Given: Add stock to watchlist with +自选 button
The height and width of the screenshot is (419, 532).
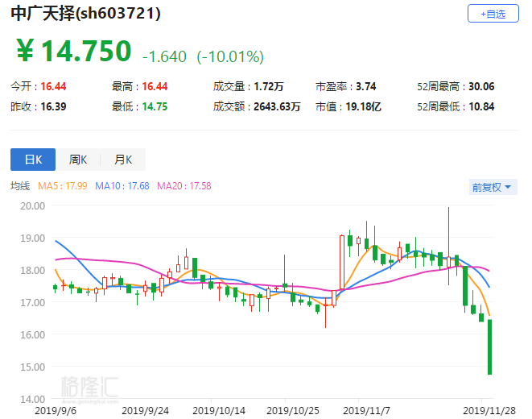Looking at the screenshot, I should [x=493, y=14].
